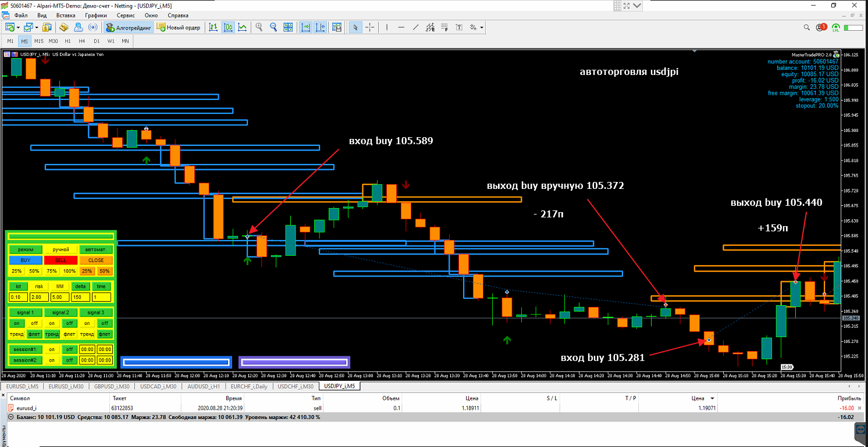Tile chart windows with the grid icon

click(288, 27)
